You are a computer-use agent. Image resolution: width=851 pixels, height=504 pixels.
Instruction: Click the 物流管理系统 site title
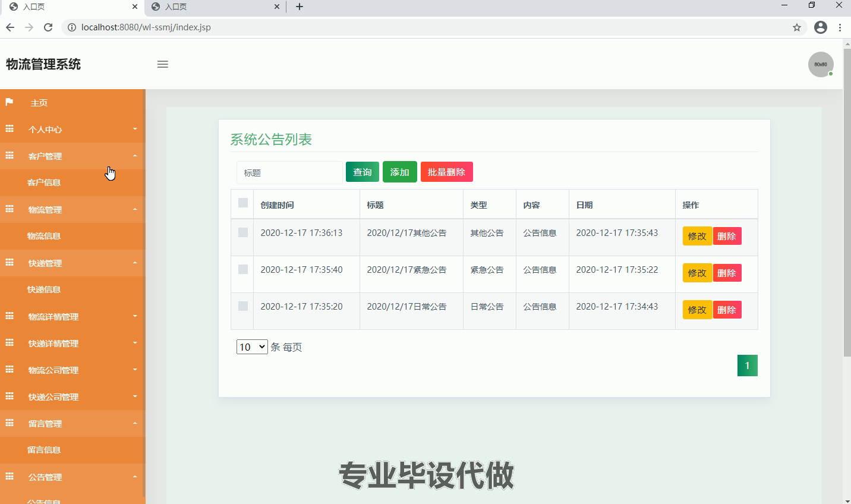tap(43, 64)
